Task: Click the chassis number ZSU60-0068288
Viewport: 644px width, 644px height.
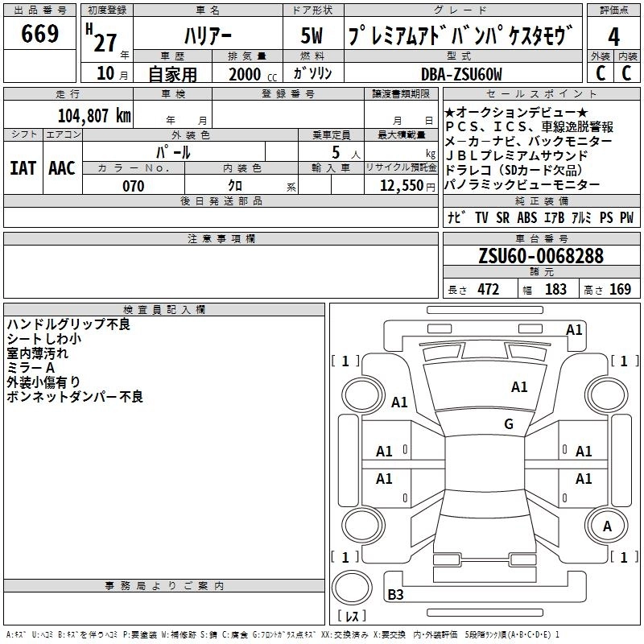Action: pyautogui.click(x=540, y=256)
